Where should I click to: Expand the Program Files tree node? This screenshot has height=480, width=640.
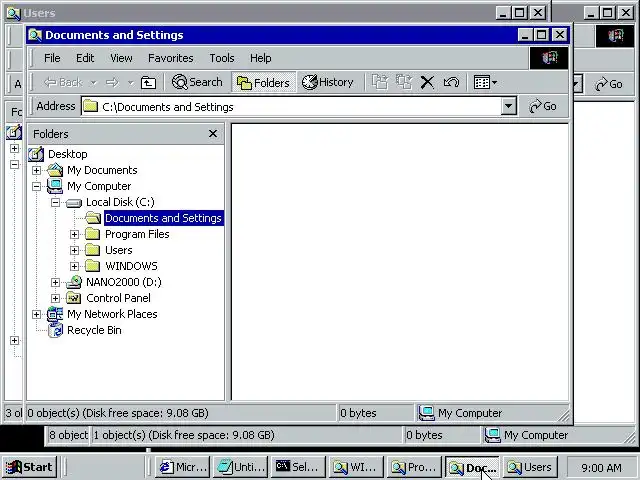tap(74, 234)
